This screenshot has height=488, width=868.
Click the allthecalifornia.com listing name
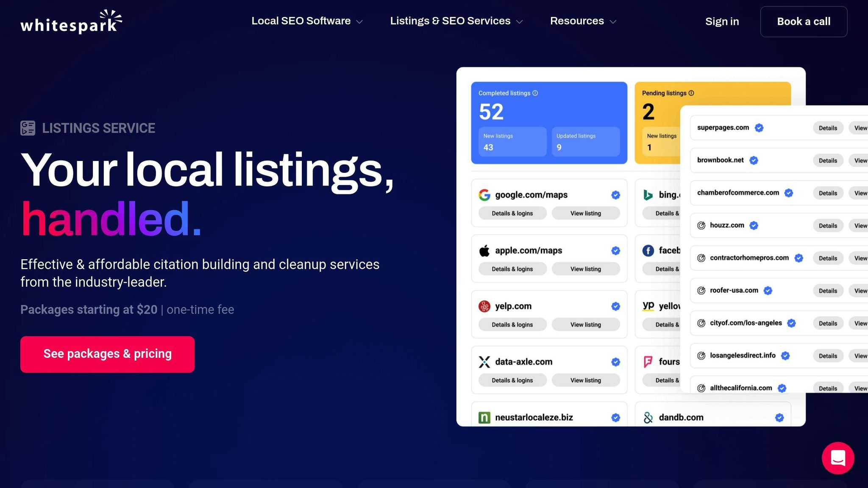point(741,388)
